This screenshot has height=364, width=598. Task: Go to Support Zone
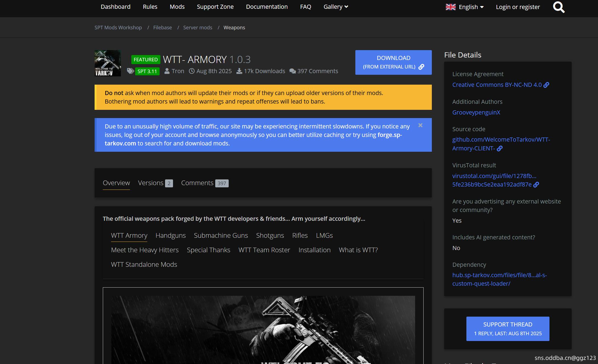tap(215, 7)
